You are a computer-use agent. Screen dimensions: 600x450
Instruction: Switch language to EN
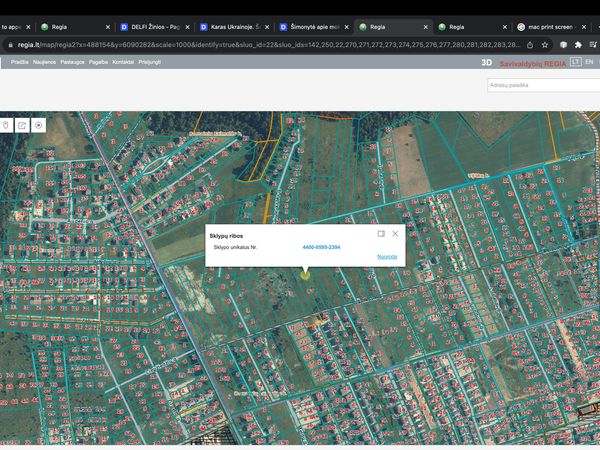pos(589,62)
